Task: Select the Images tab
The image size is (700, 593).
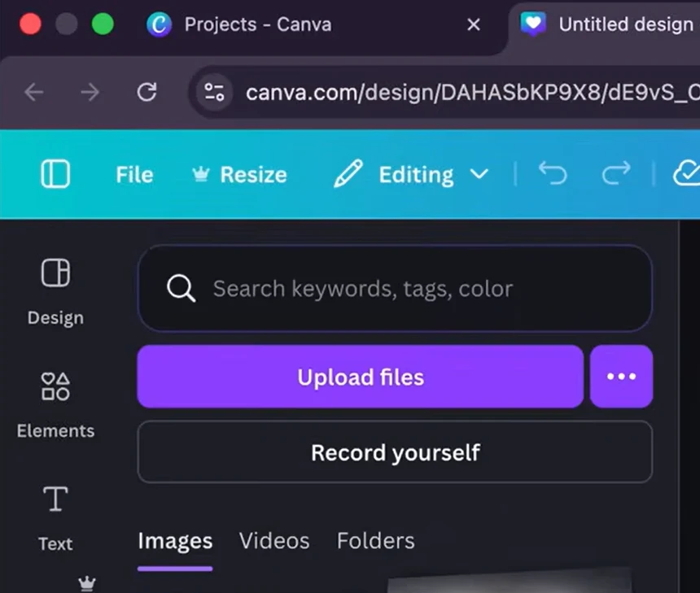Action: tap(175, 541)
